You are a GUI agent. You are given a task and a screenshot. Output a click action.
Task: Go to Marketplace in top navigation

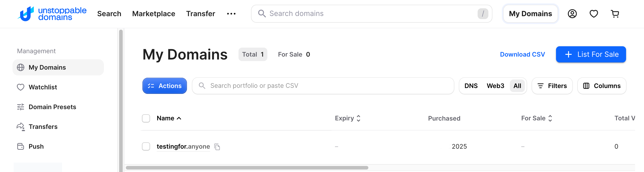pyautogui.click(x=154, y=13)
